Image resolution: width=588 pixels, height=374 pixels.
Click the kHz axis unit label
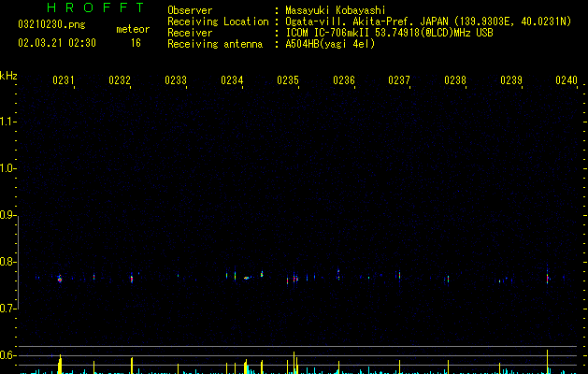tap(8, 76)
